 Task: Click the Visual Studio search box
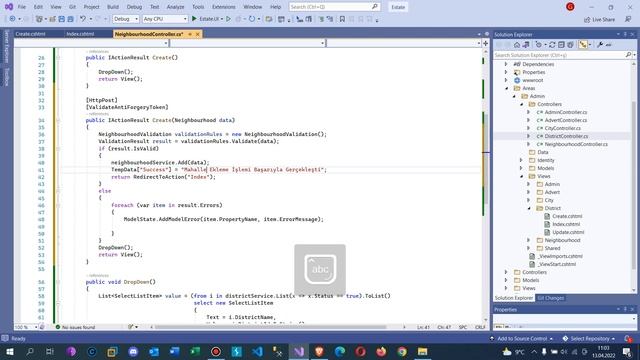[334, 7]
